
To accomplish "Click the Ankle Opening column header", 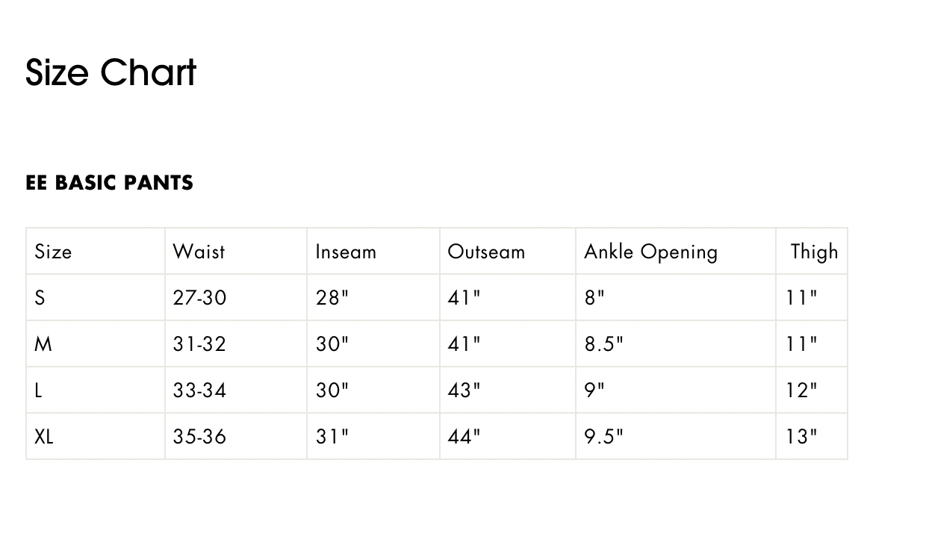I will pyautogui.click(x=651, y=252).
